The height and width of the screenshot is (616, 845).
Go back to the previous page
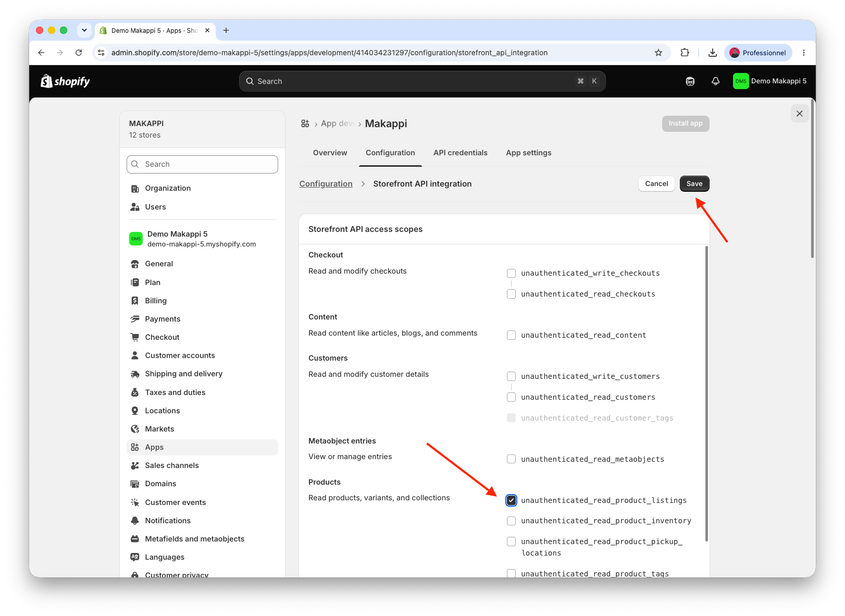click(x=41, y=53)
